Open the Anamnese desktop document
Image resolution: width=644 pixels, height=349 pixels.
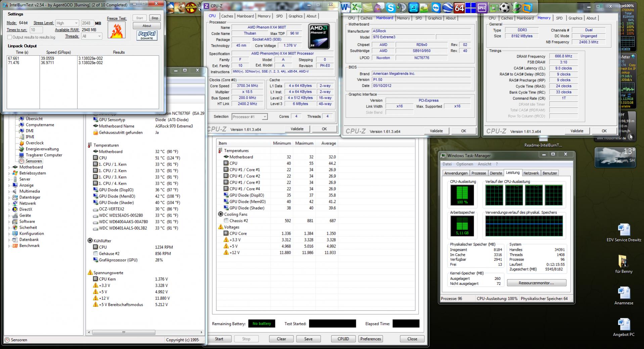coord(624,296)
